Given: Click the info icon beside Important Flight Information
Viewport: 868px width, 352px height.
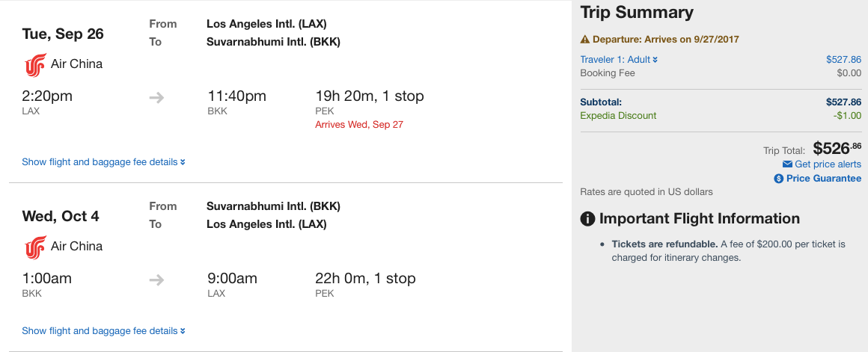Looking at the screenshot, I should tap(588, 219).
